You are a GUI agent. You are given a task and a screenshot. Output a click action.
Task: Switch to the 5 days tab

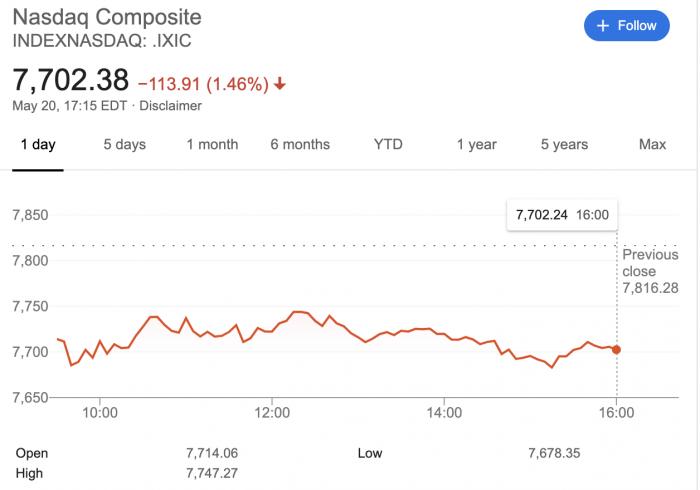coord(125,145)
